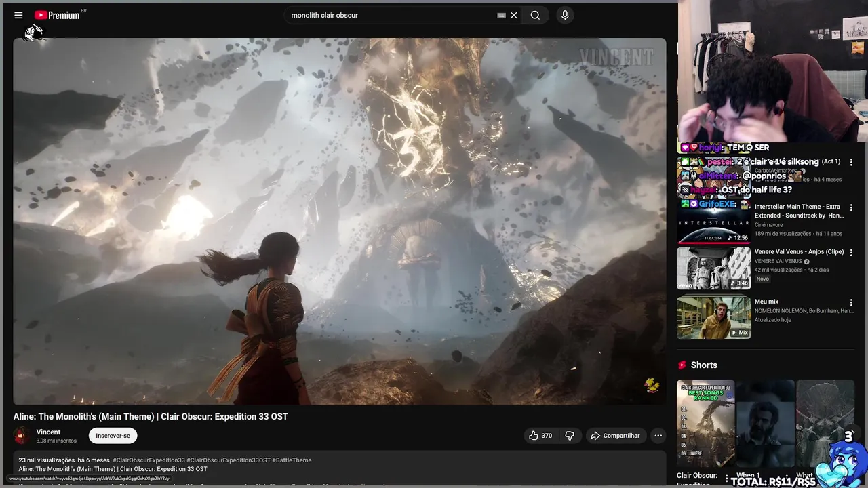Click the 'Shorts' section heading

[x=704, y=365]
